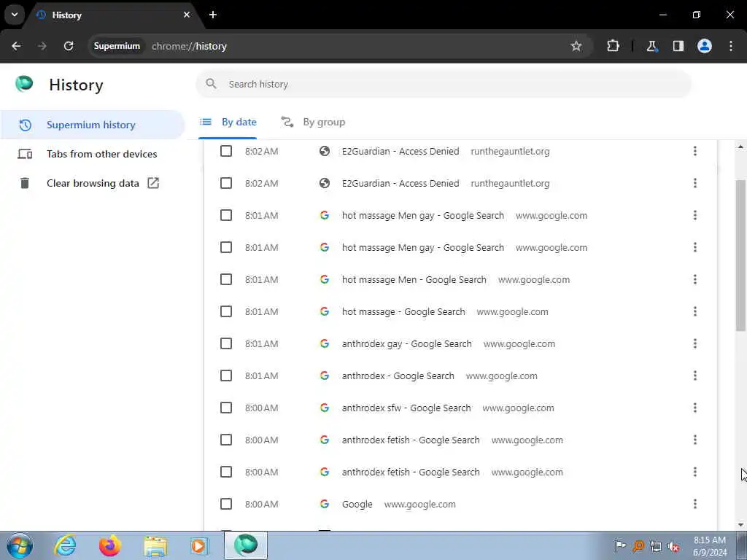Click the "hot massage - Google Search" title
Screen dimensions: 747x560
[x=403, y=312]
